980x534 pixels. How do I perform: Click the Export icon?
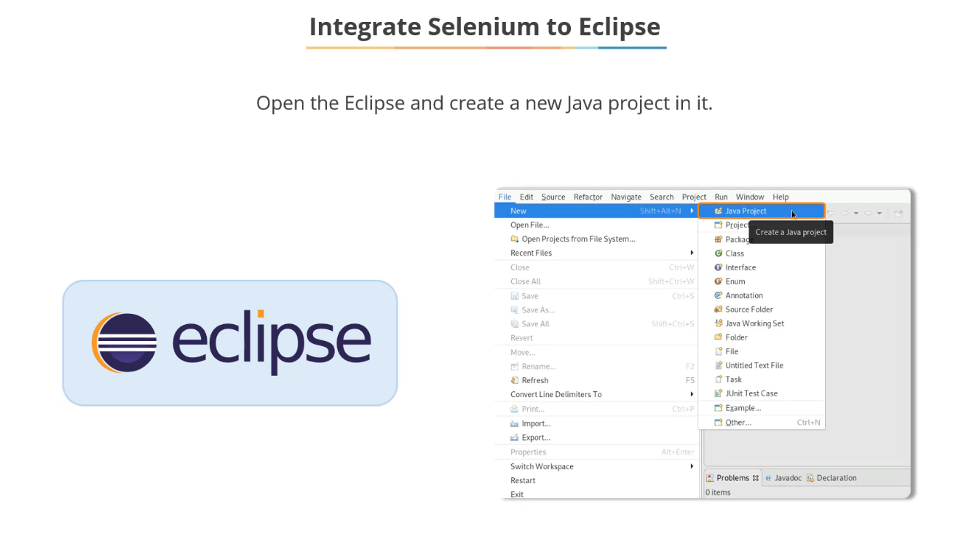(x=515, y=438)
